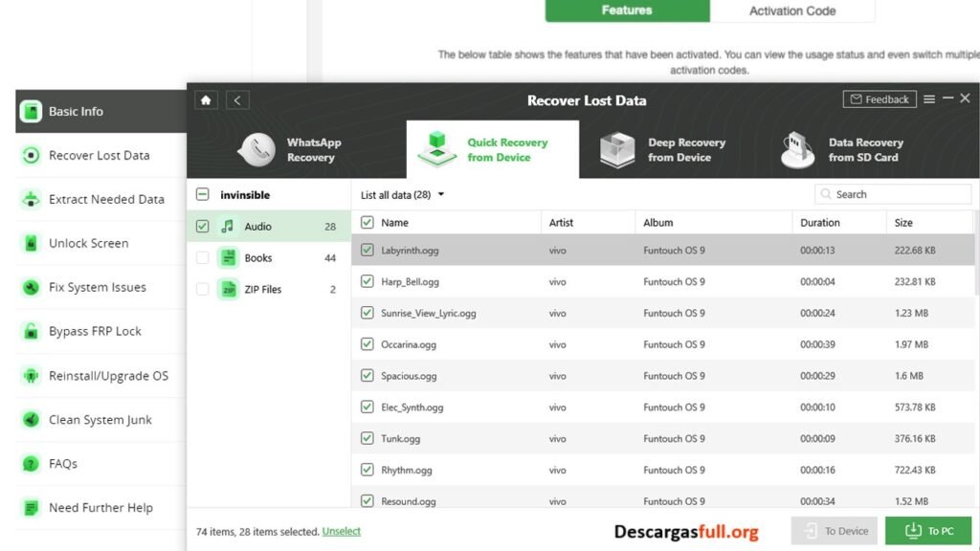980x551 pixels.
Task: Go back using the left arrow button
Action: pyautogui.click(x=237, y=100)
